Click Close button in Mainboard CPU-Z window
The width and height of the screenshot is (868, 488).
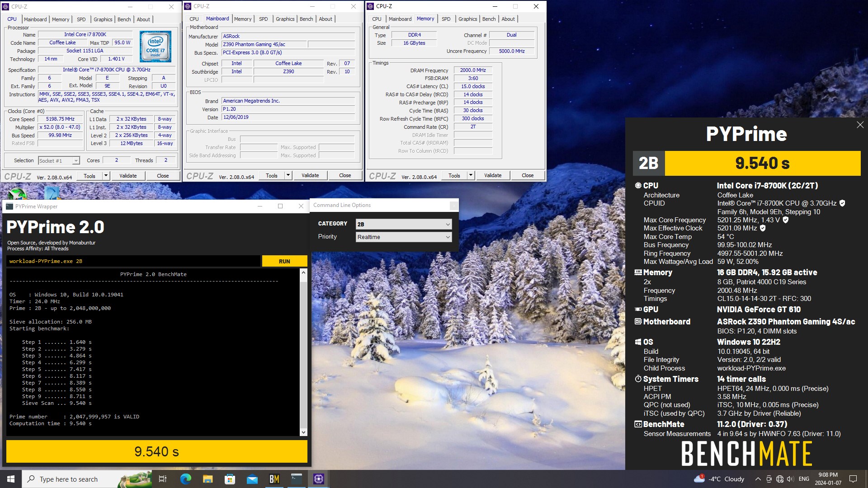345,175
